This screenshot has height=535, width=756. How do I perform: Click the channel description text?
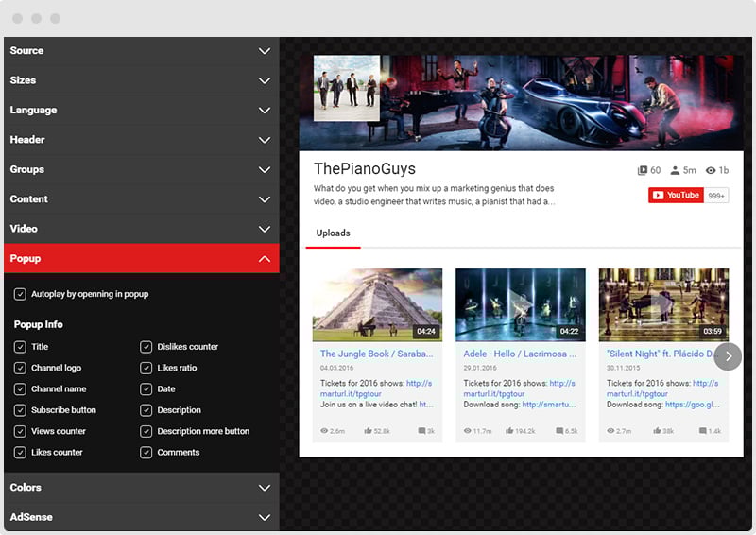[x=434, y=195]
